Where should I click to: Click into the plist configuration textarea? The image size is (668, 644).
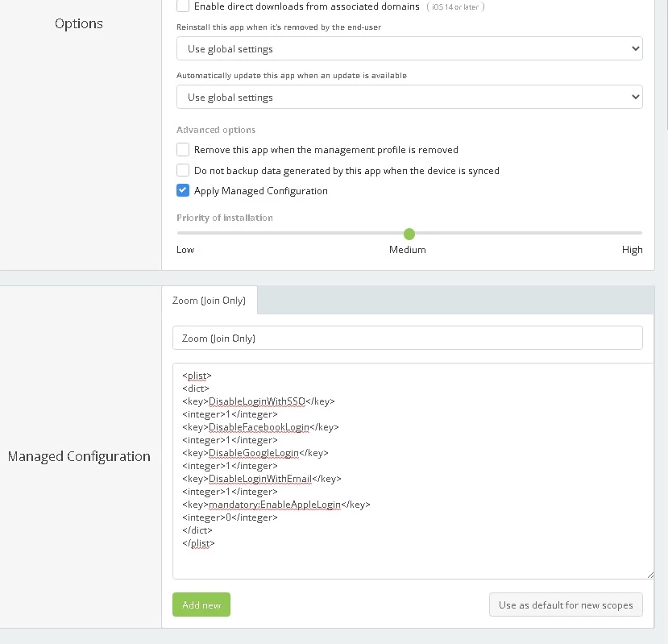(413, 471)
